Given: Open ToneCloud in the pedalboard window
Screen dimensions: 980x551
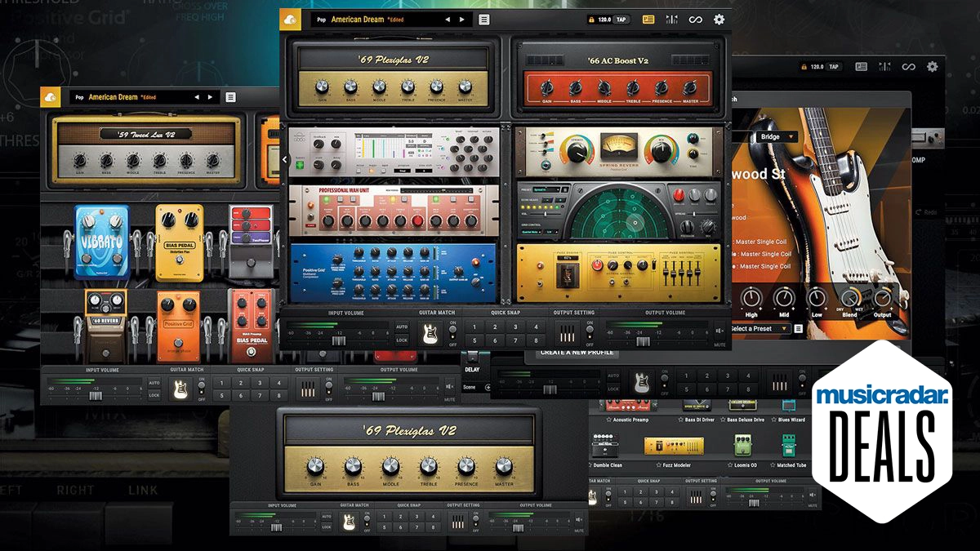Looking at the screenshot, I should (51, 97).
